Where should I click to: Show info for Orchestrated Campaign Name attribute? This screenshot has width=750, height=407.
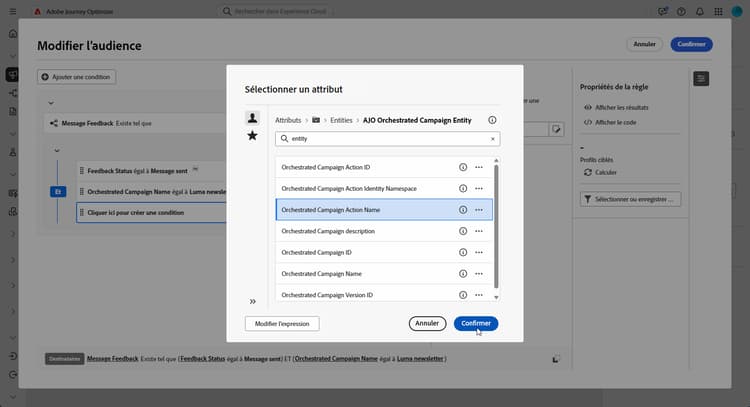click(x=463, y=274)
